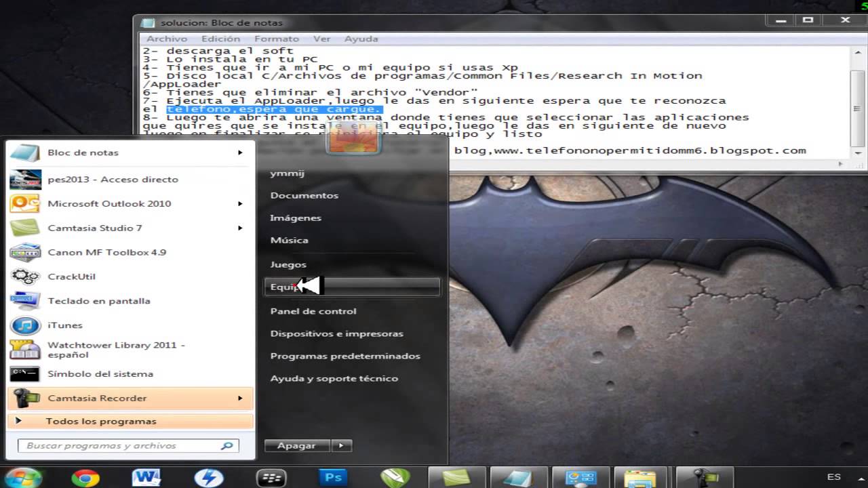868x488 pixels.
Task: Open Documentos from Start menu
Action: point(304,195)
